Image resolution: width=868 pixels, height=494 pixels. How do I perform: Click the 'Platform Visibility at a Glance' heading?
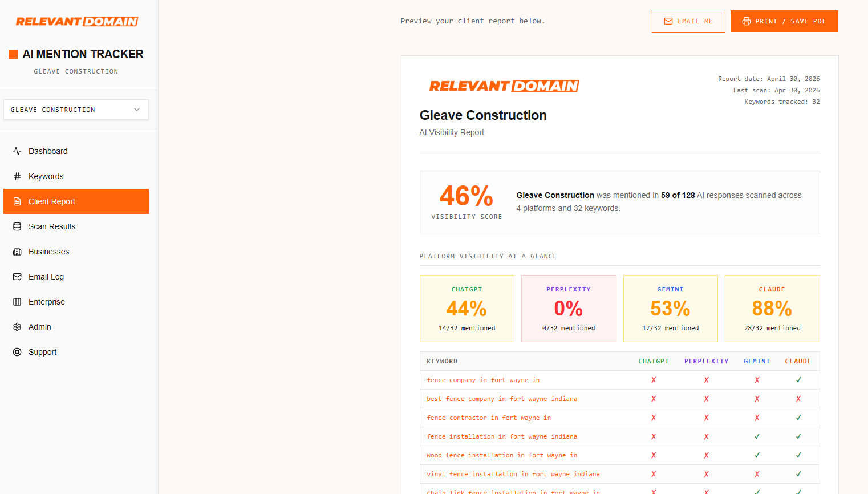click(x=488, y=256)
